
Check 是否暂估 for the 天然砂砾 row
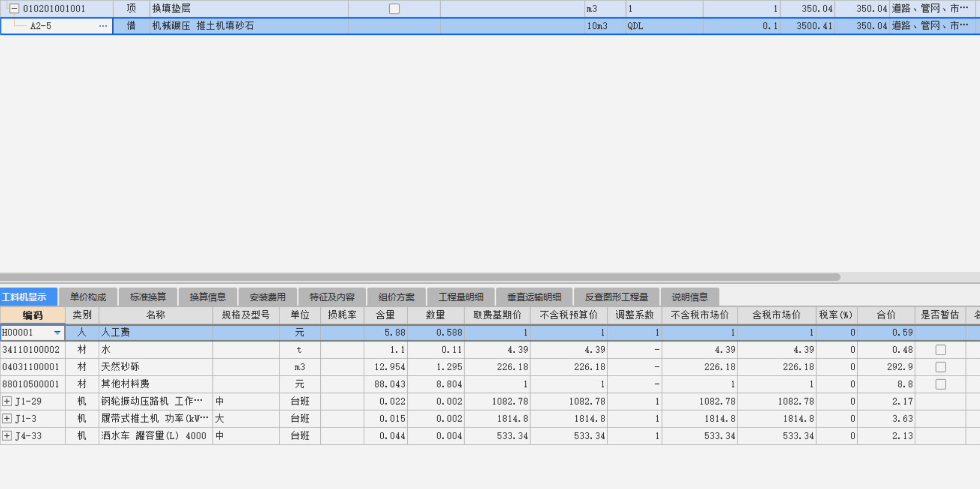[x=941, y=367]
